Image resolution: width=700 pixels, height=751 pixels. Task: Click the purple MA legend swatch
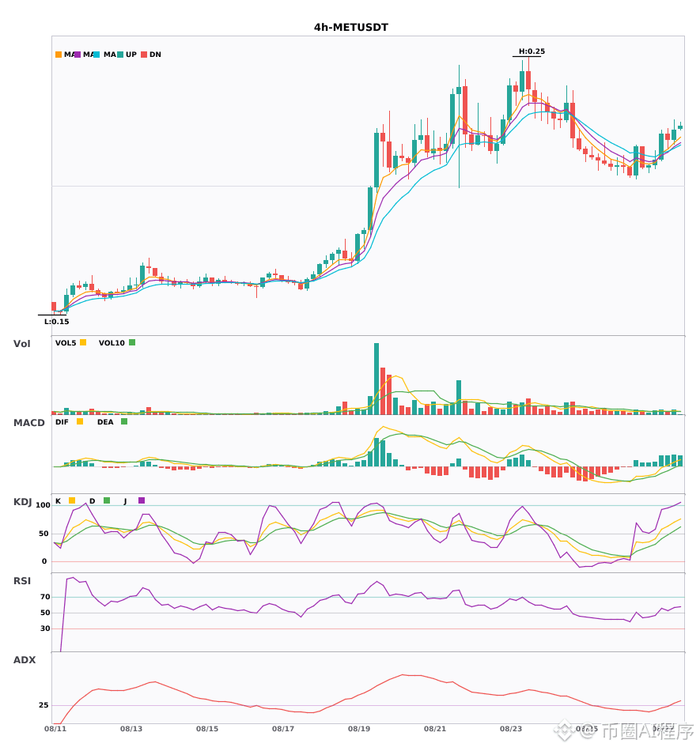tap(78, 55)
